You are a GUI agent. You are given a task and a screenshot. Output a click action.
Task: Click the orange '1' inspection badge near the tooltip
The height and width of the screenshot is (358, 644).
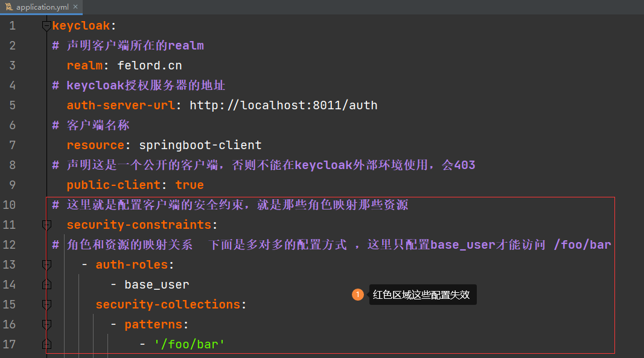point(358,295)
